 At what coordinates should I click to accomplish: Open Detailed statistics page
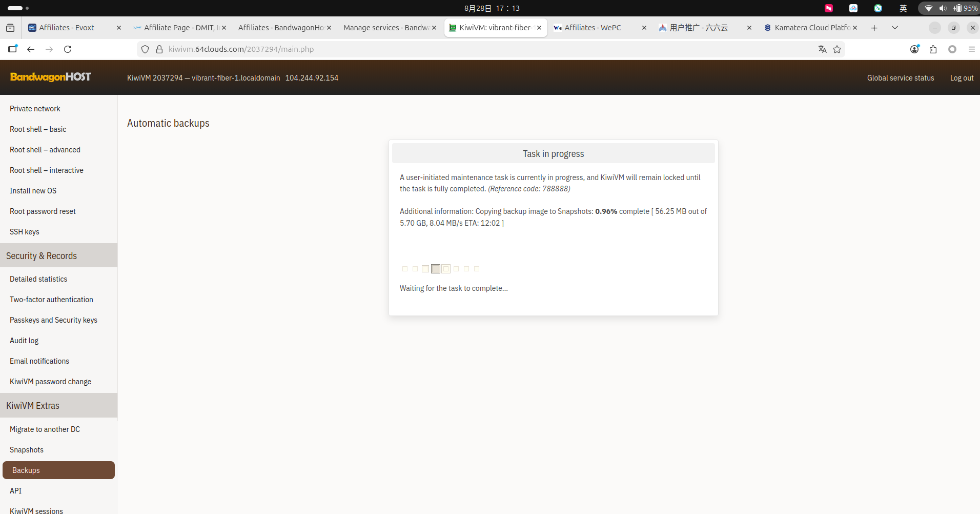coord(38,279)
